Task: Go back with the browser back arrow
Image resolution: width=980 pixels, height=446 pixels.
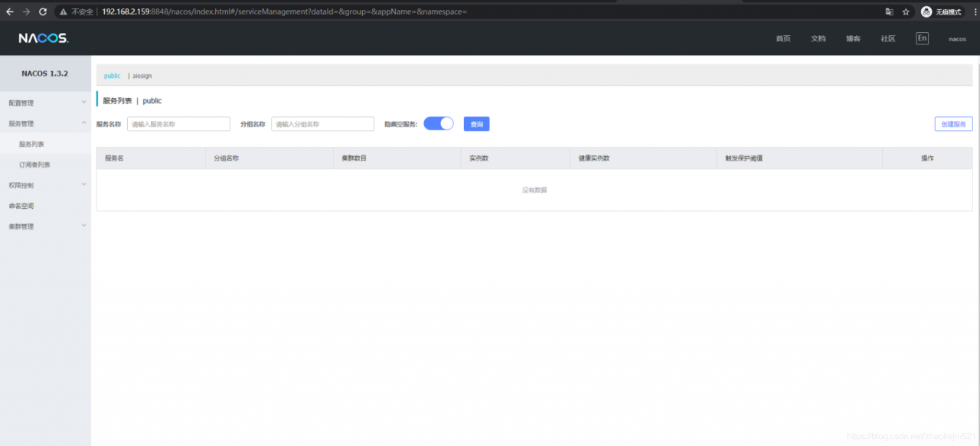Action: [x=9, y=11]
